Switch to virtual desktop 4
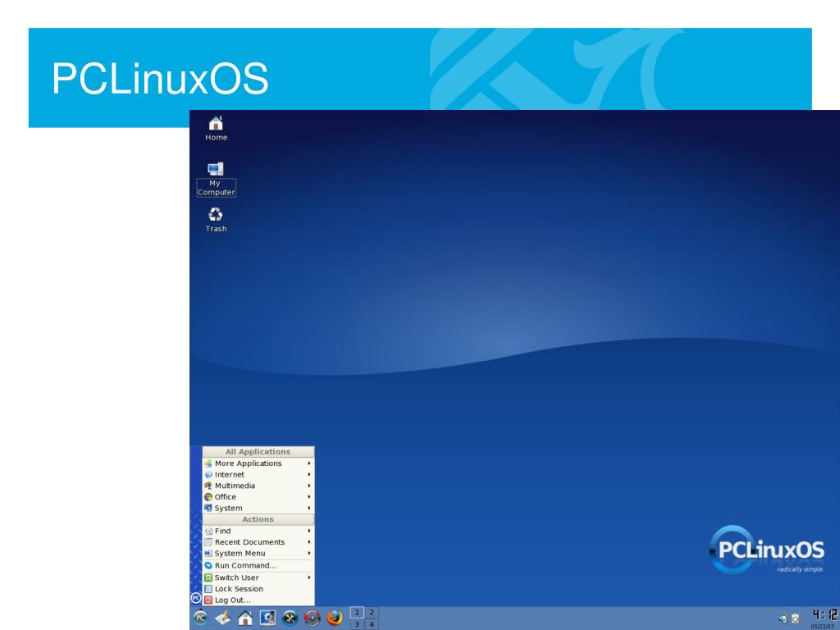This screenshot has height=630, width=840. coord(372,624)
